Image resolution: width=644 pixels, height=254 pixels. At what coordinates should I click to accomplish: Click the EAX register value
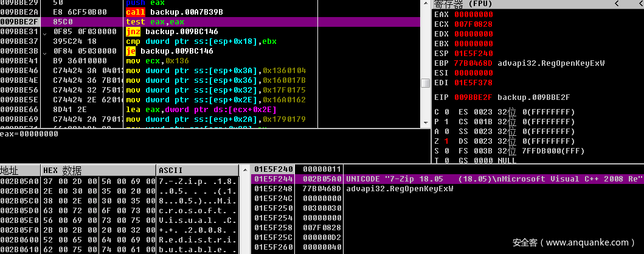pyautogui.click(x=474, y=15)
